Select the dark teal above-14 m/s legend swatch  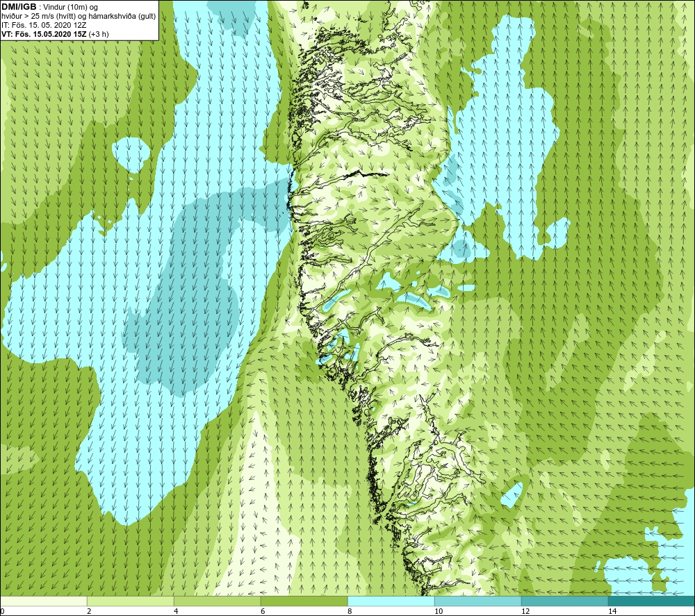[x=652, y=601]
